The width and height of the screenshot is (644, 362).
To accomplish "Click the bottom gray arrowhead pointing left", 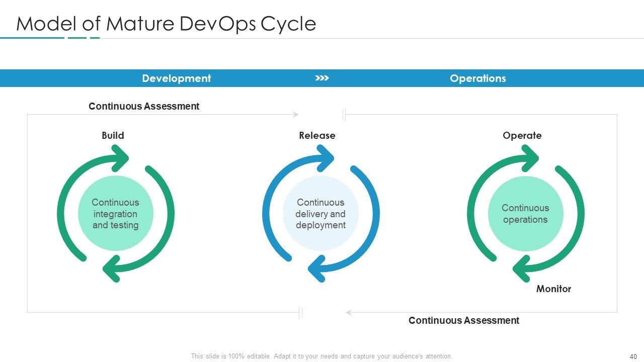I will point(349,313).
